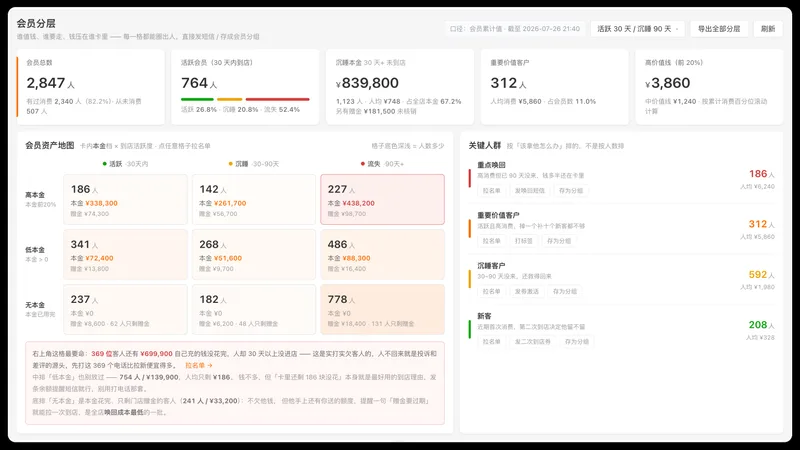Click the 打标签 button
Image resolution: width=800 pixels, height=450 pixels.
point(523,241)
